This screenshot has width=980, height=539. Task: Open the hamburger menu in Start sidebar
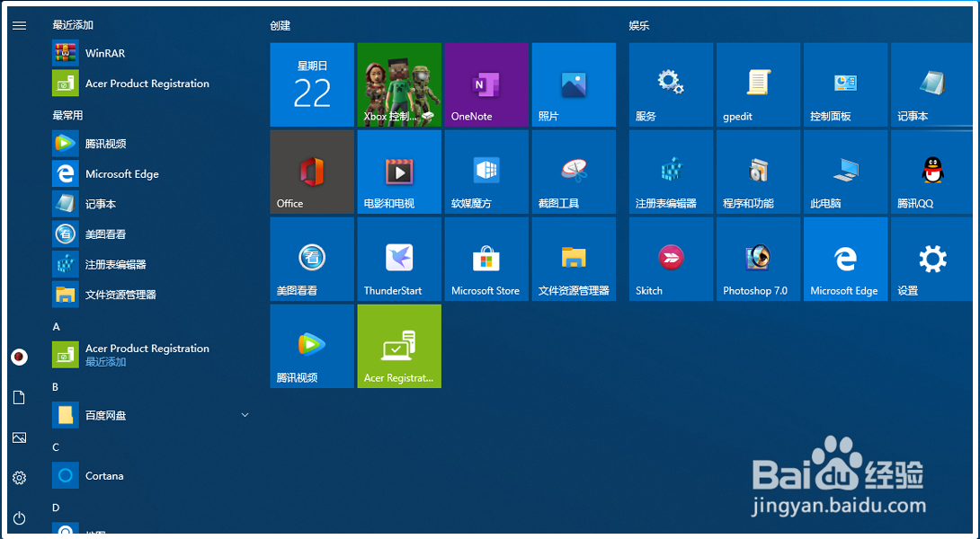point(20,26)
